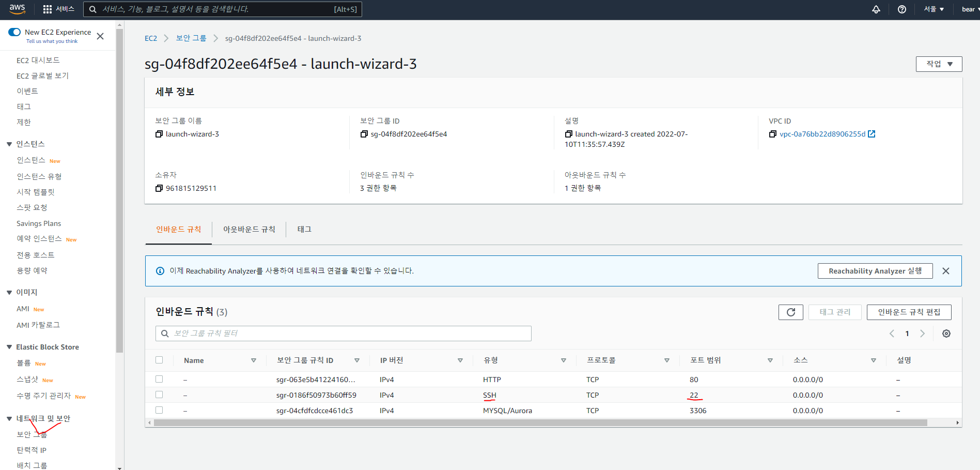Open 스냅샷 in sidebar

coord(27,380)
